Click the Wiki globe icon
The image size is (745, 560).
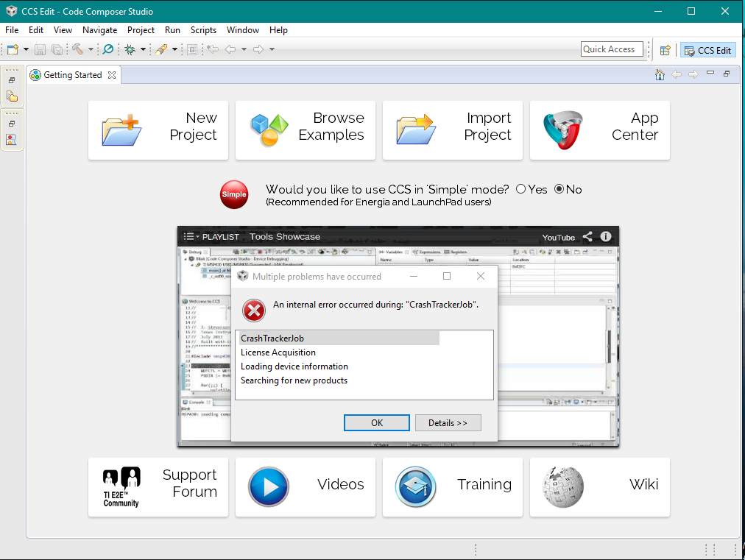[x=563, y=487]
